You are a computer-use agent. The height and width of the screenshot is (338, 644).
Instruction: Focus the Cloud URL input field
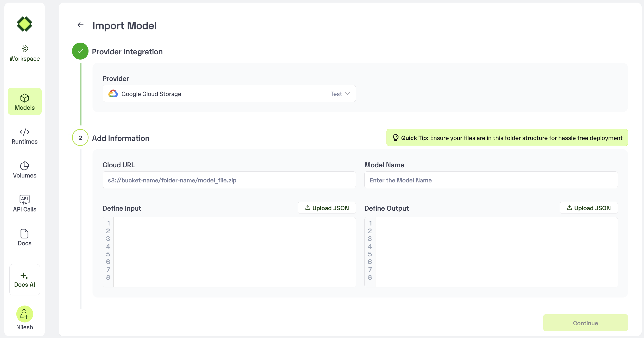[229, 180]
